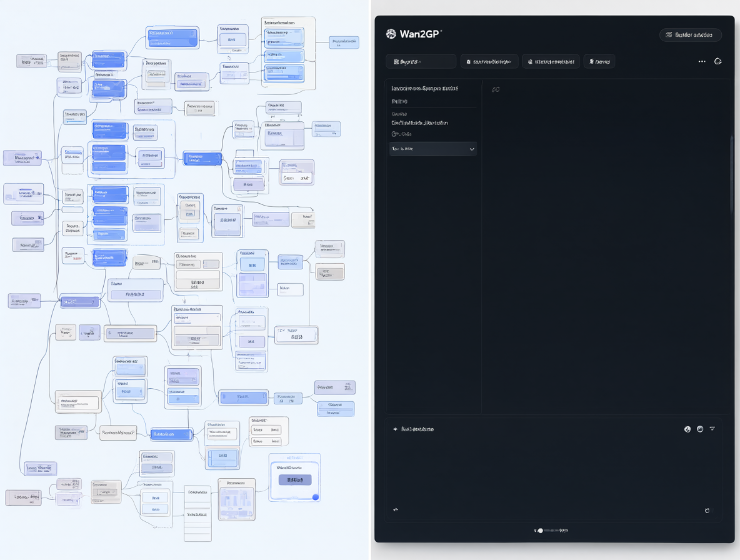Click the slider knob below the lower Wan2GP panel

tap(541, 531)
